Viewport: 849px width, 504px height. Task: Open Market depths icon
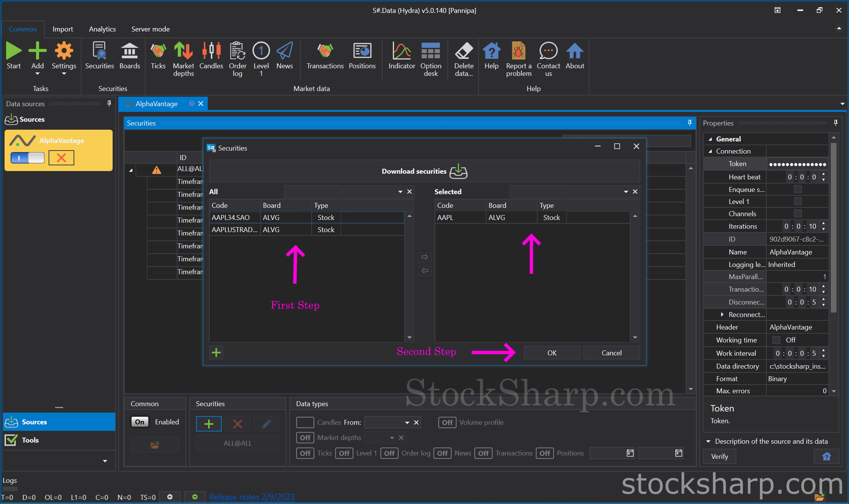tap(184, 51)
